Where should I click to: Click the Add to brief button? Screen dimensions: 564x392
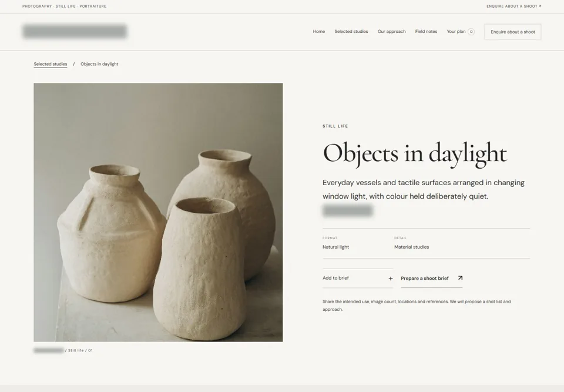pos(358,278)
